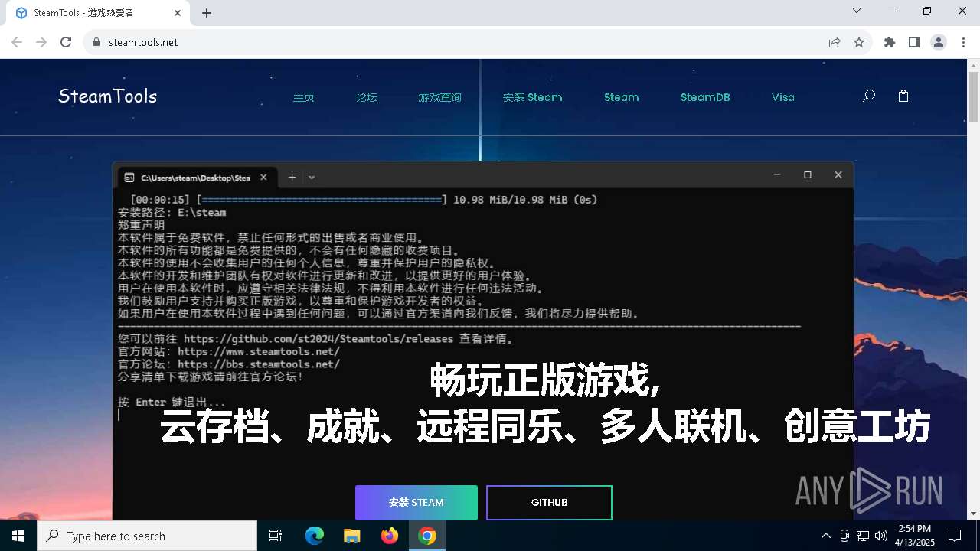The image size is (980, 551).
Task: Expand the Chrome tab search chevron
Action: pos(857,11)
